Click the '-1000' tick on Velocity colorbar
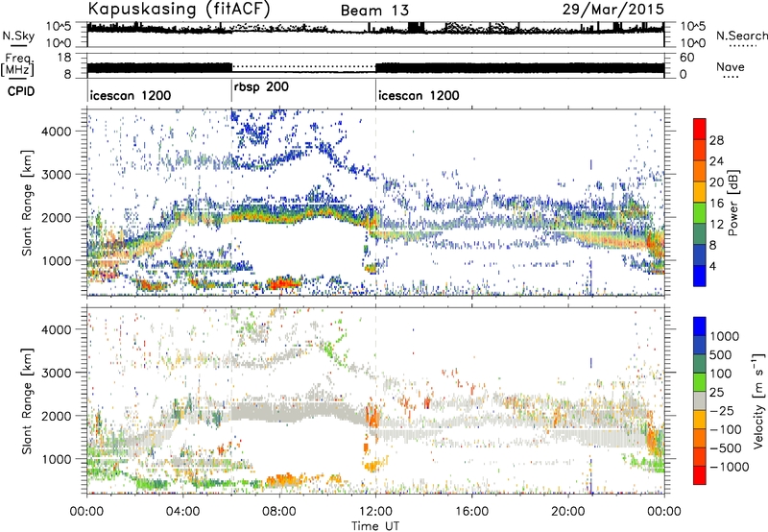768x532 pixels. click(729, 467)
